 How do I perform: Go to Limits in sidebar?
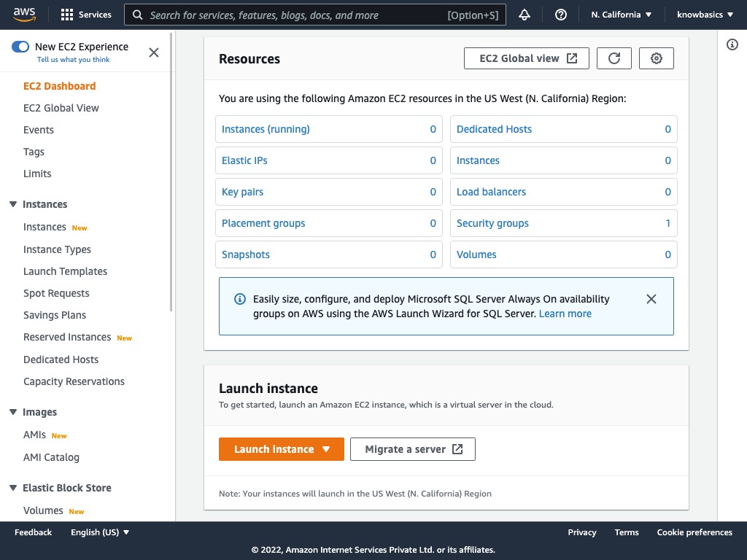tap(37, 174)
